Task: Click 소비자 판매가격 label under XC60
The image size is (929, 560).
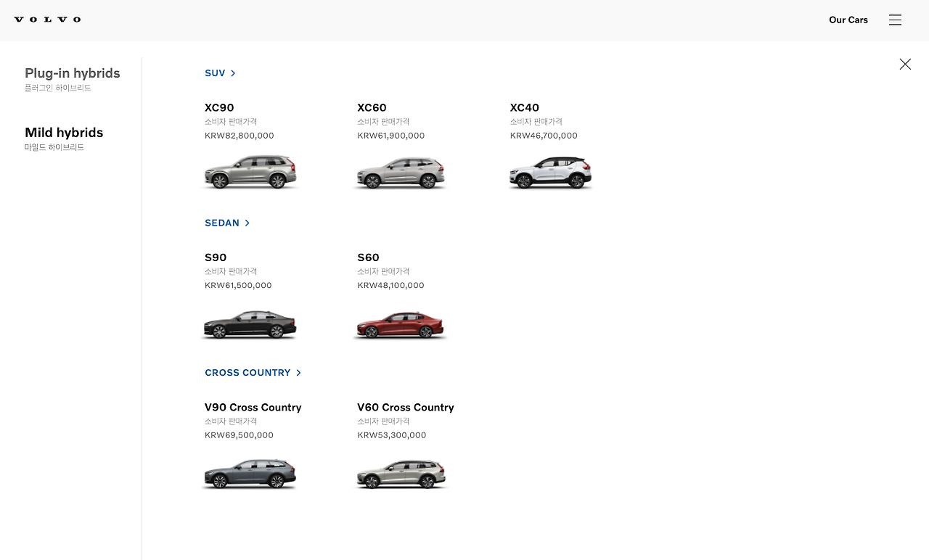Action: tap(383, 122)
